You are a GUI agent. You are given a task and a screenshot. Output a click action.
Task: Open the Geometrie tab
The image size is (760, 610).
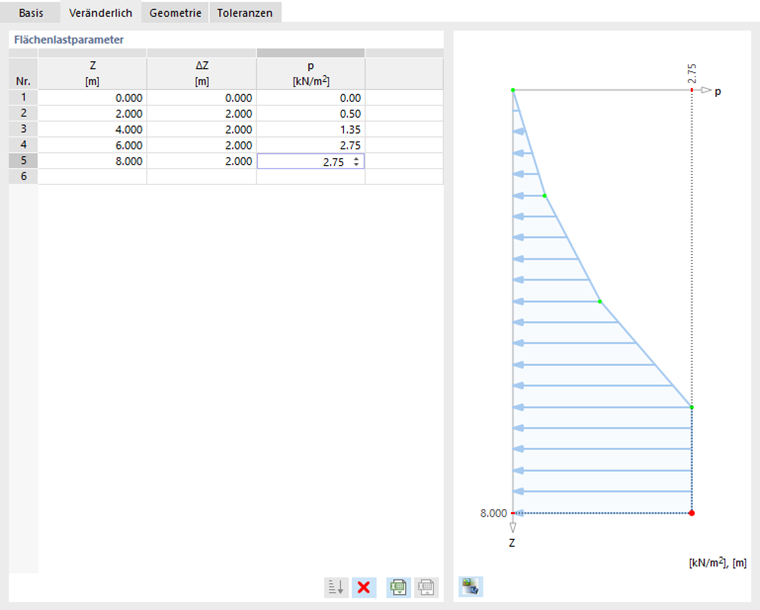(x=175, y=13)
